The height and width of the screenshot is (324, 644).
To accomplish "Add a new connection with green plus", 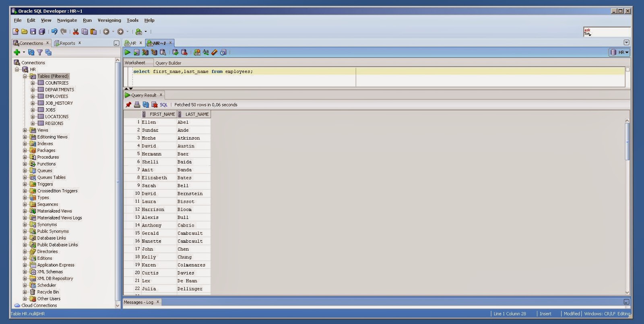I will pyautogui.click(x=17, y=52).
